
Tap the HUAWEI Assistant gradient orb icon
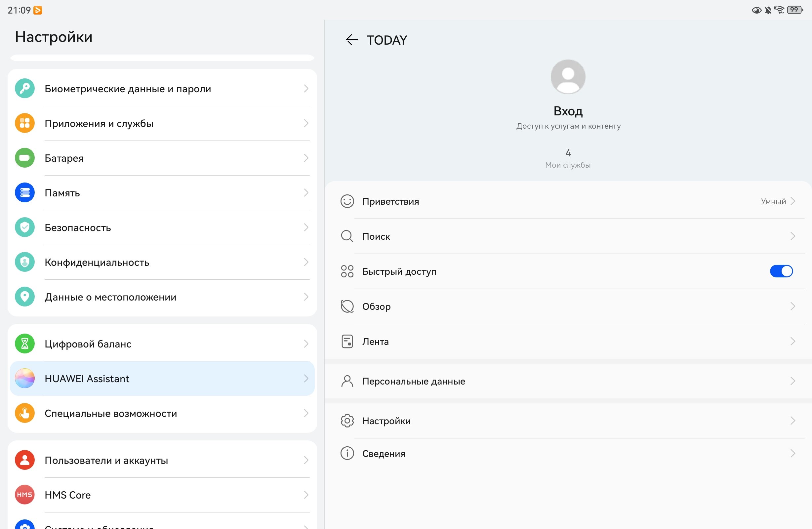pyautogui.click(x=24, y=379)
